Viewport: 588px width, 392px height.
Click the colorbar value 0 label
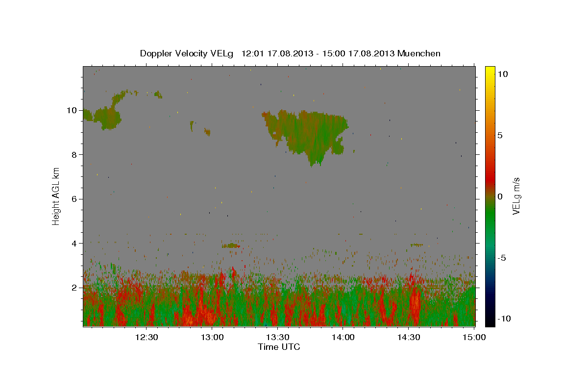pyautogui.click(x=500, y=196)
